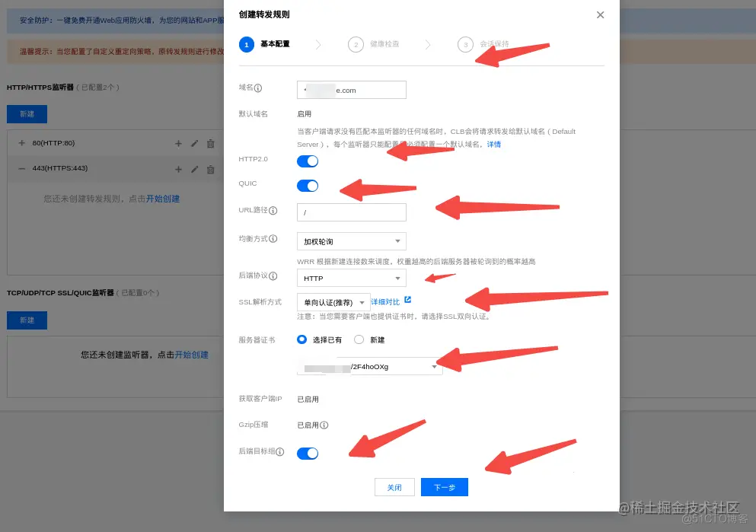Click 新建 under TCP/UDP/TCP SSL/QUIC监听器
This screenshot has width=756, height=532.
tap(27, 320)
